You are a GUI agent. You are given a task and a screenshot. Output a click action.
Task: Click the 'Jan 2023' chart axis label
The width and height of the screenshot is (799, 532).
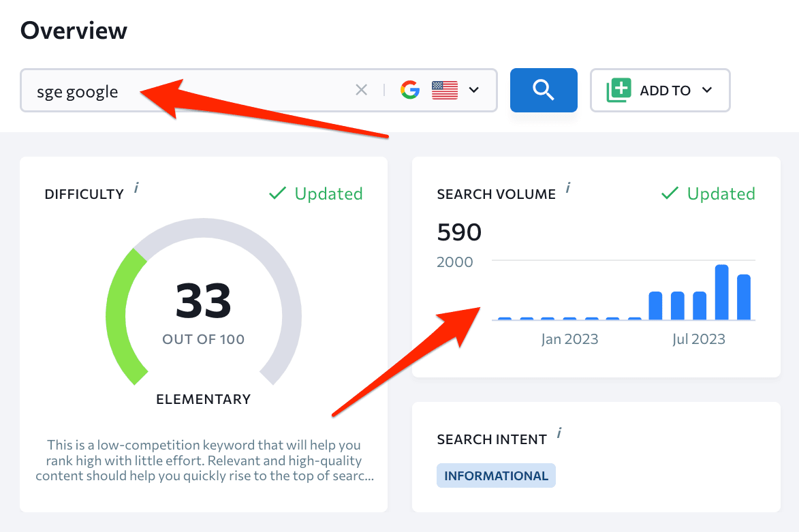569,339
